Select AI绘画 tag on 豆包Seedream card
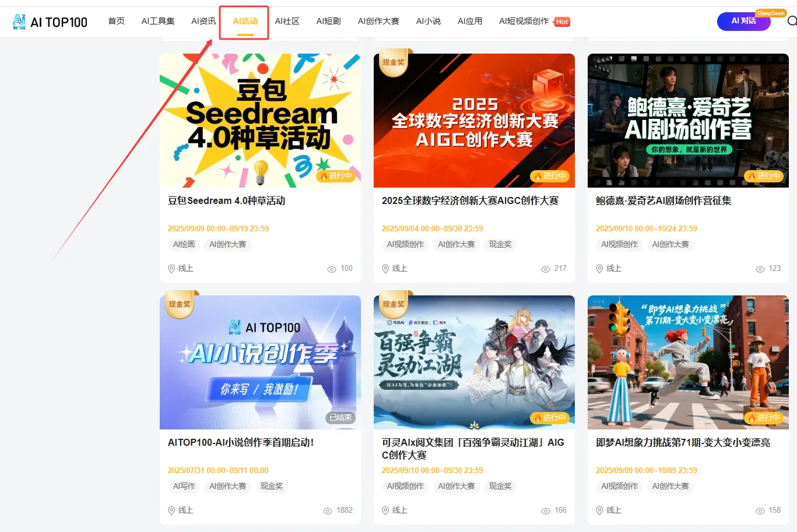The image size is (797, 532). 184,244
